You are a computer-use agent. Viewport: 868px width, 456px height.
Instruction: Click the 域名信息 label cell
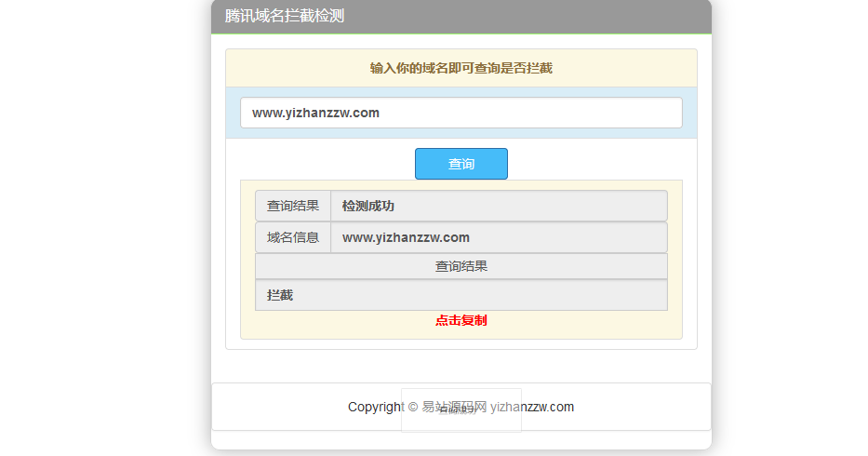pyautogui.click(x=293, y=237)
